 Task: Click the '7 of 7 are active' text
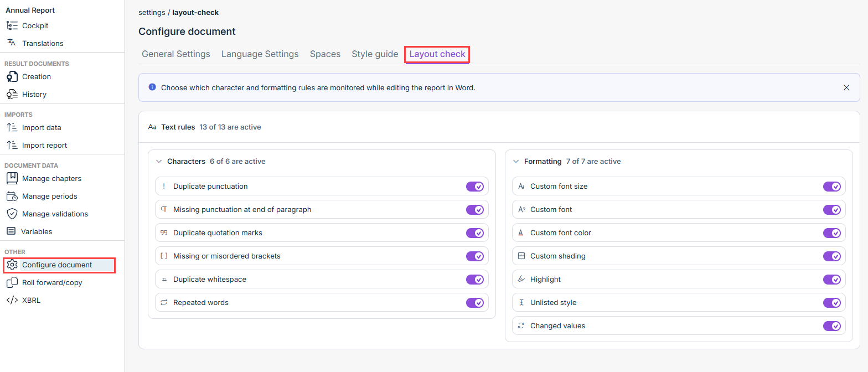593,162
